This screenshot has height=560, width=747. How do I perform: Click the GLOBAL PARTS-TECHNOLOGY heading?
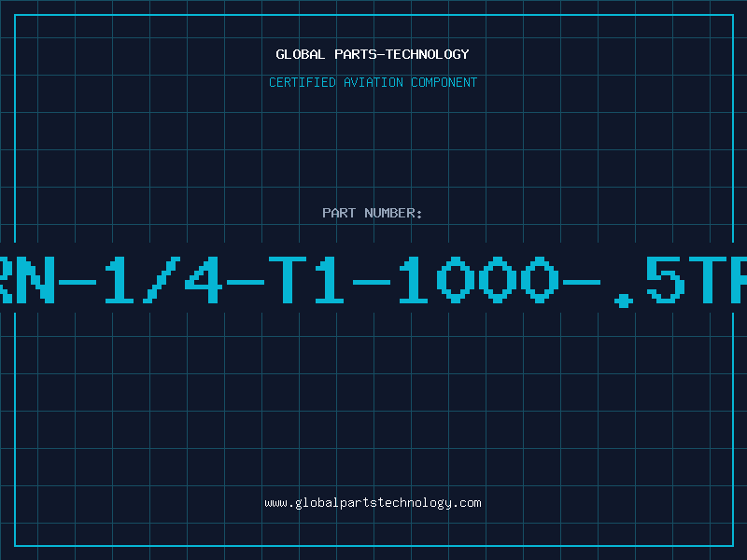click(x=373, y=54)
